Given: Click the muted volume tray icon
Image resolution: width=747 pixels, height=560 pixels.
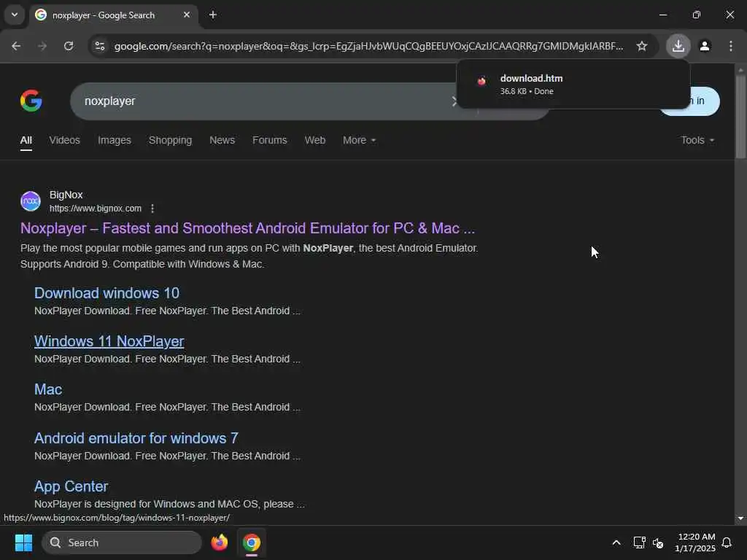Looking at the screenshot, I should pyautogui.click(x=658, y=542).
